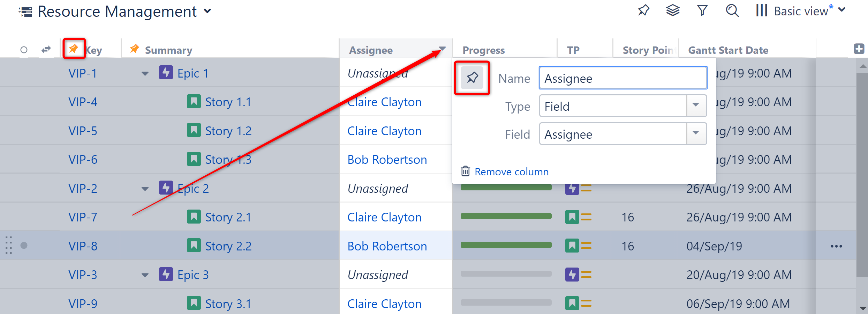Click expand/collapse arrows icon in header
This screenshot has width=868, height=314.
point(46,50)
